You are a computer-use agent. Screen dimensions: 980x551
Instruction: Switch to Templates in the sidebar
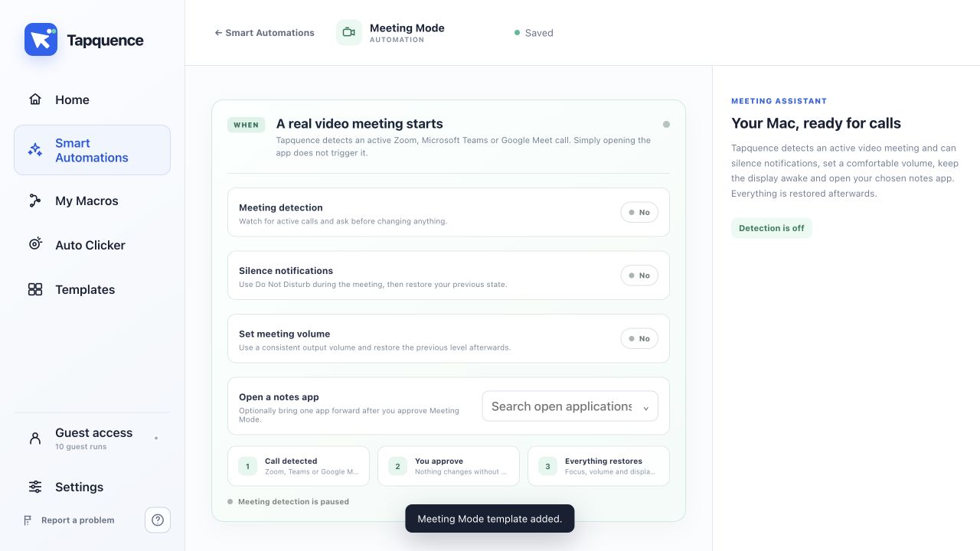click(92, 289)
